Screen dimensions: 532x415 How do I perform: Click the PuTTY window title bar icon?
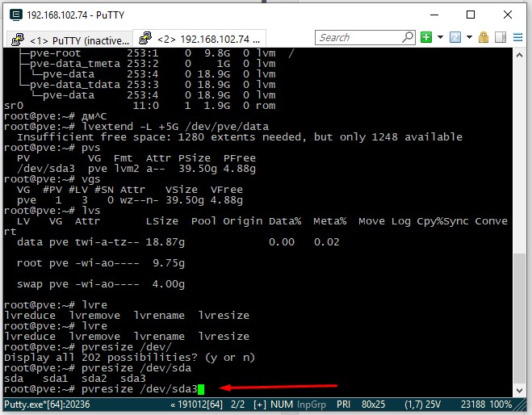16,15
